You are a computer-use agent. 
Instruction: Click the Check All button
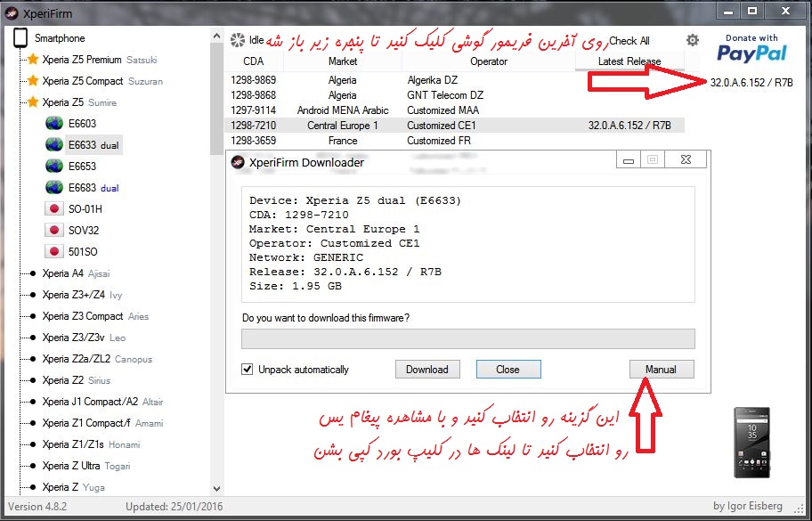629,40
